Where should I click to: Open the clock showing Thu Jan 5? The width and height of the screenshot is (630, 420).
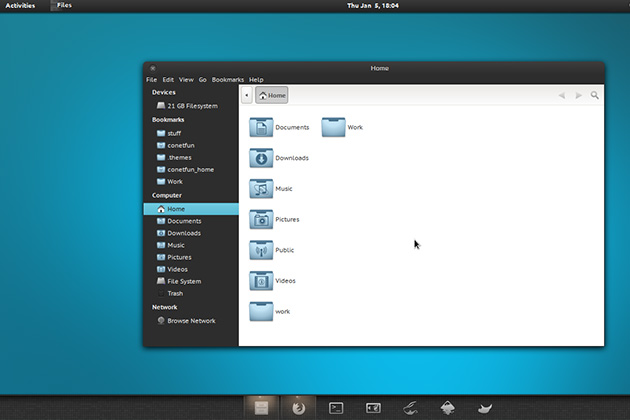[373, 6]
